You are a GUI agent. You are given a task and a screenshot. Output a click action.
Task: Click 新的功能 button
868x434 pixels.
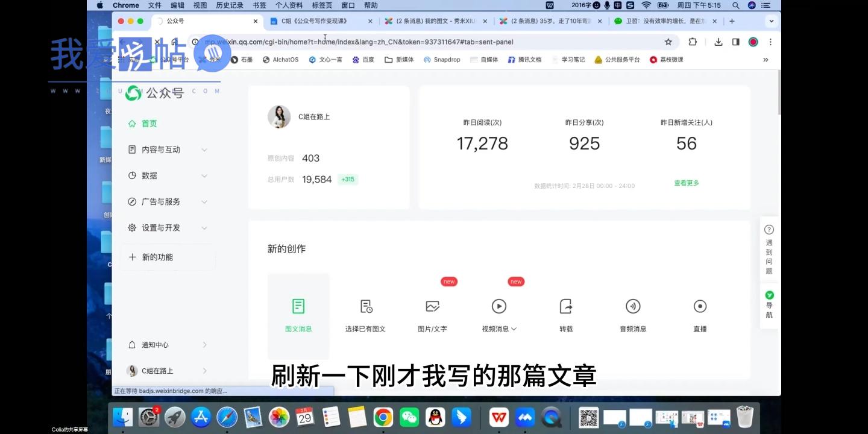[x=168, y=257]
